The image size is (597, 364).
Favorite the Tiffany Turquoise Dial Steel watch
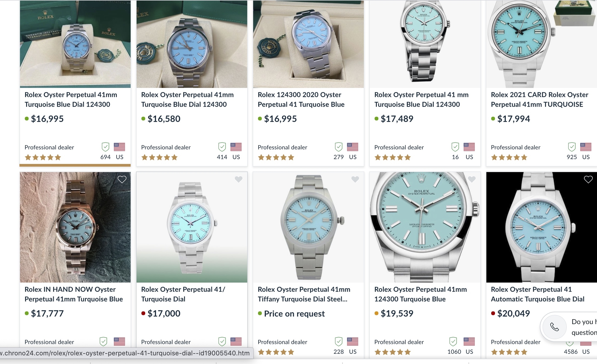coord(355,180)
